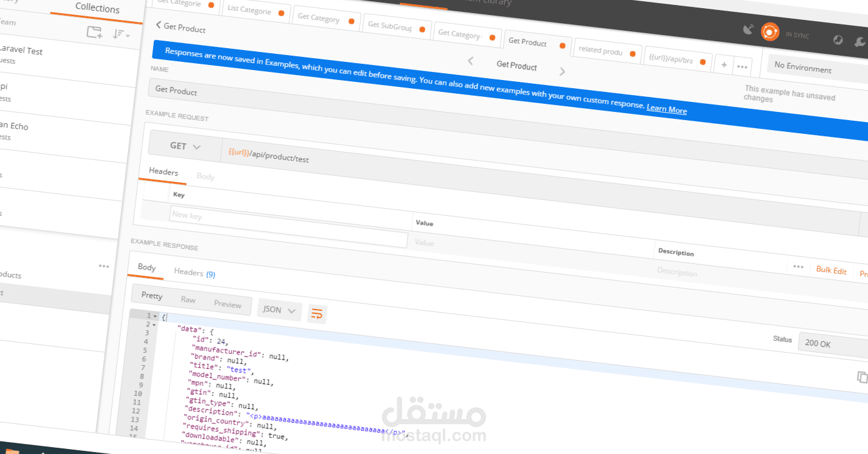868x454 pixels.
Task: Add a new request tab with plus
Action: 724,64
